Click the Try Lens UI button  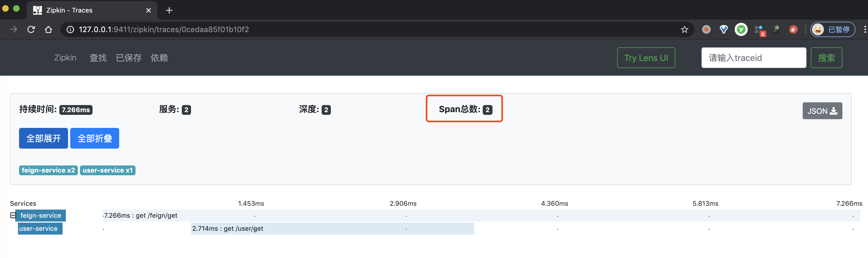click(x=646, y=58)
